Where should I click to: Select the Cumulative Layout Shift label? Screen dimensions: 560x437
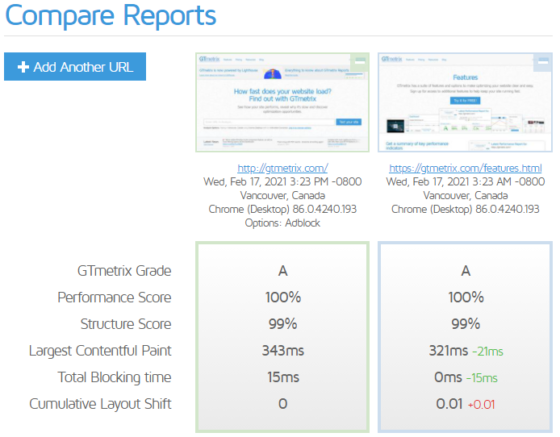coord(100,404)
